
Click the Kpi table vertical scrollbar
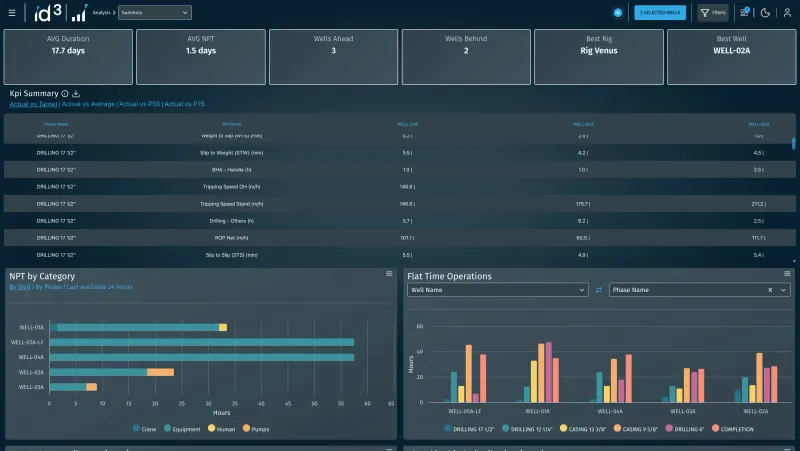point(793,143)
